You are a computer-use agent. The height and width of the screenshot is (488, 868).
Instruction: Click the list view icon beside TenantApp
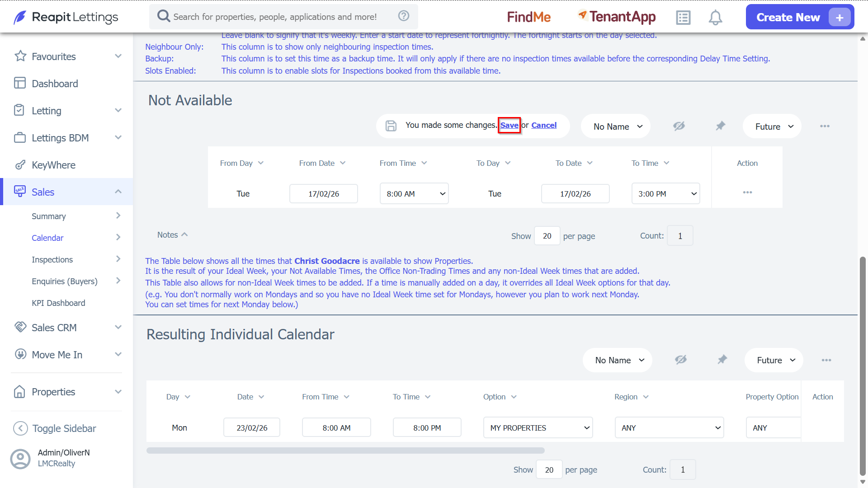click(x=683, y=18)
